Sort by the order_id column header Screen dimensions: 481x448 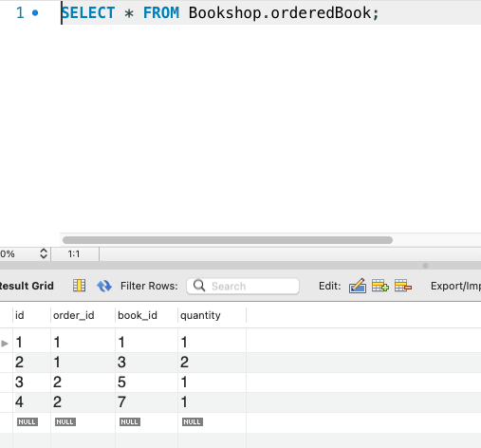pyautogui.click(x=74, y=315)
